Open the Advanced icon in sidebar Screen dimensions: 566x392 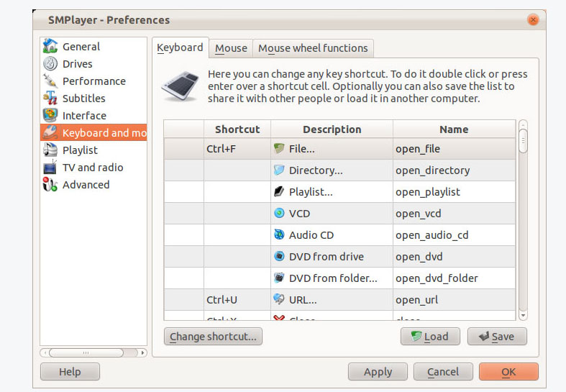tap(50, 184)
